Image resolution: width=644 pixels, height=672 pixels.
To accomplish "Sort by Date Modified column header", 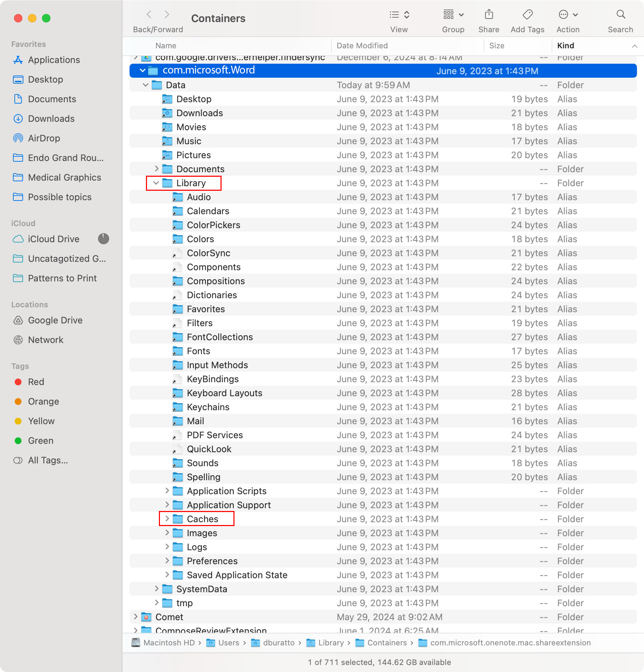I will 362,45.
